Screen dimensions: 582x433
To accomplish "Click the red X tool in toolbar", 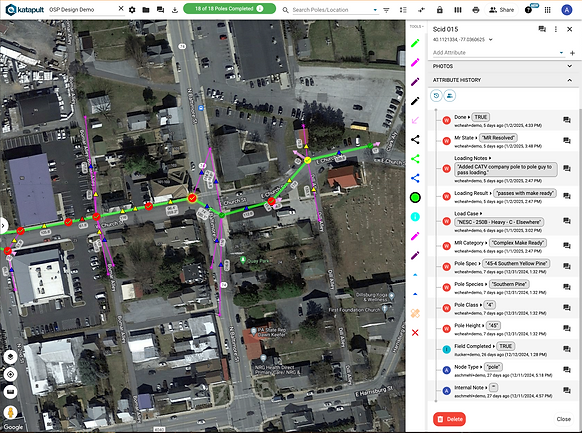I will point(415,332).
